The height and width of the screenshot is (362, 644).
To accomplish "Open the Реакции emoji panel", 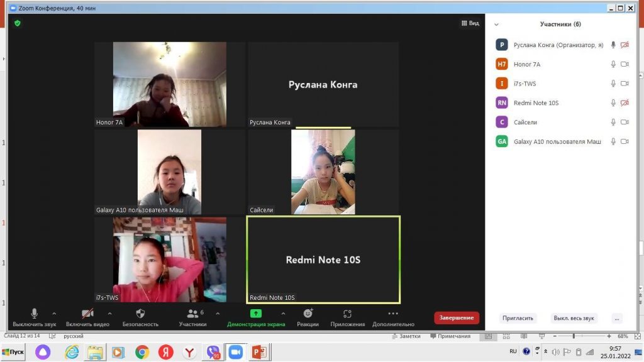I will [308, 313].
